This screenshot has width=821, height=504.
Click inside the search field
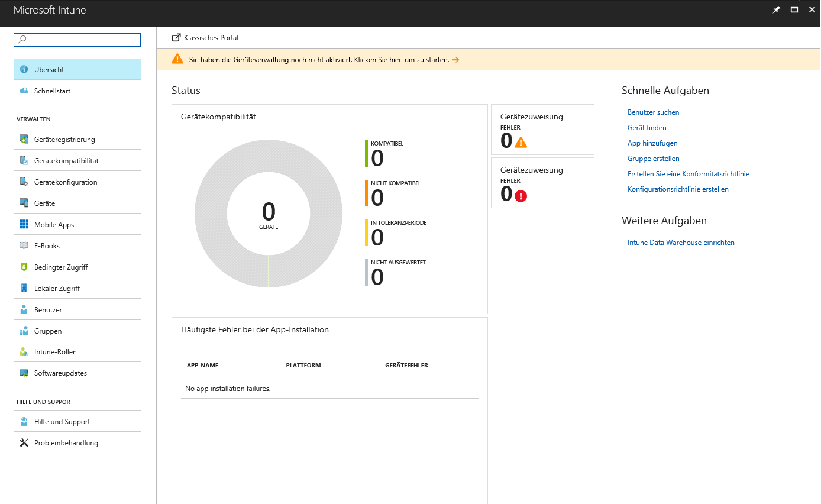click(77, 40)
